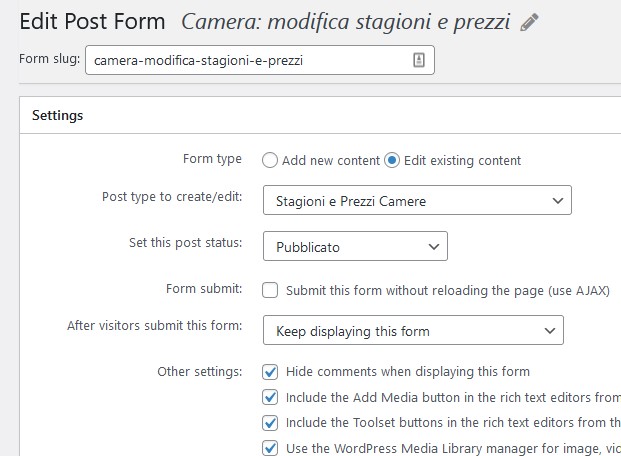Uncheck Use the WordPress Media Library manager
The height and width of the screenshot is (456, 621).
pyautogui.click(x=270, y=448)
